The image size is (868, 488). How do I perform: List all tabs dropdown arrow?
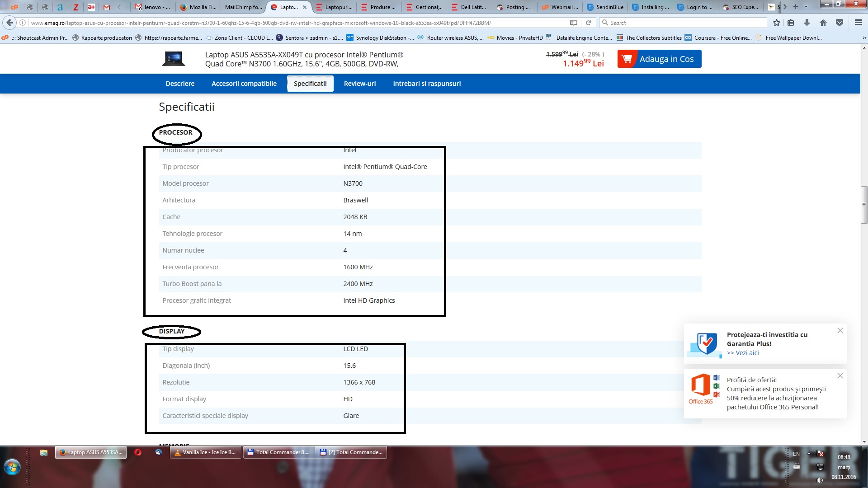(x=806, y=7)
